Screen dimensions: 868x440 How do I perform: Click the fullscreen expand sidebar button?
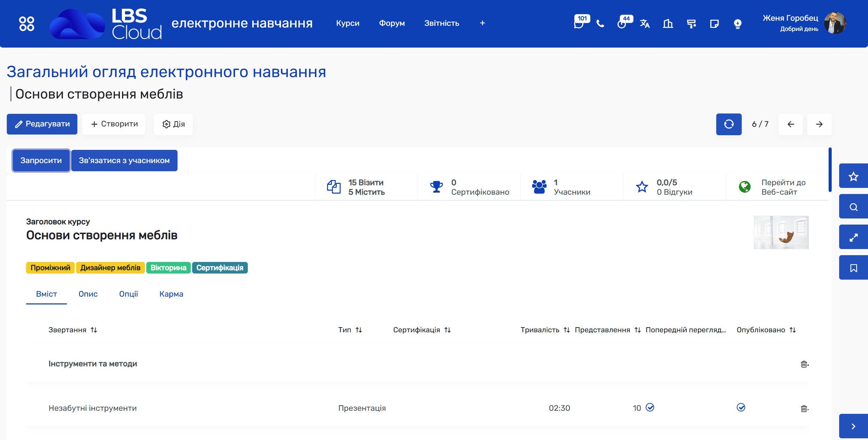(x=853, y=237)
